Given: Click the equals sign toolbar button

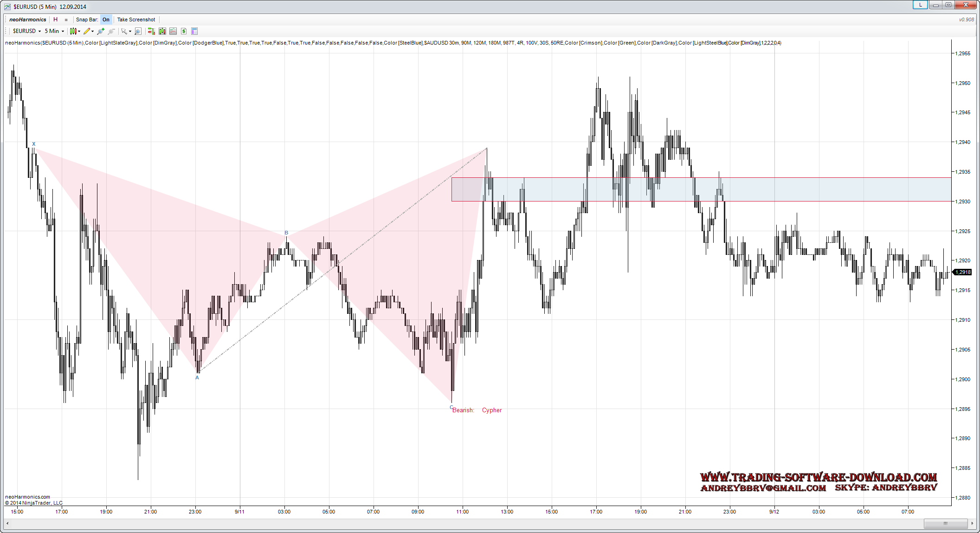Looking at the screenshot, I should tap(66, 19).
